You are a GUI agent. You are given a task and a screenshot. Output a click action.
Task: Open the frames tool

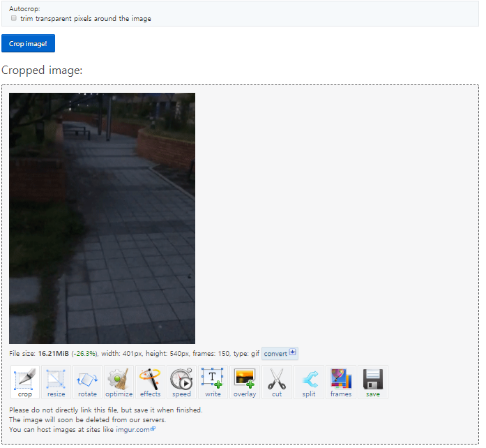341,382
